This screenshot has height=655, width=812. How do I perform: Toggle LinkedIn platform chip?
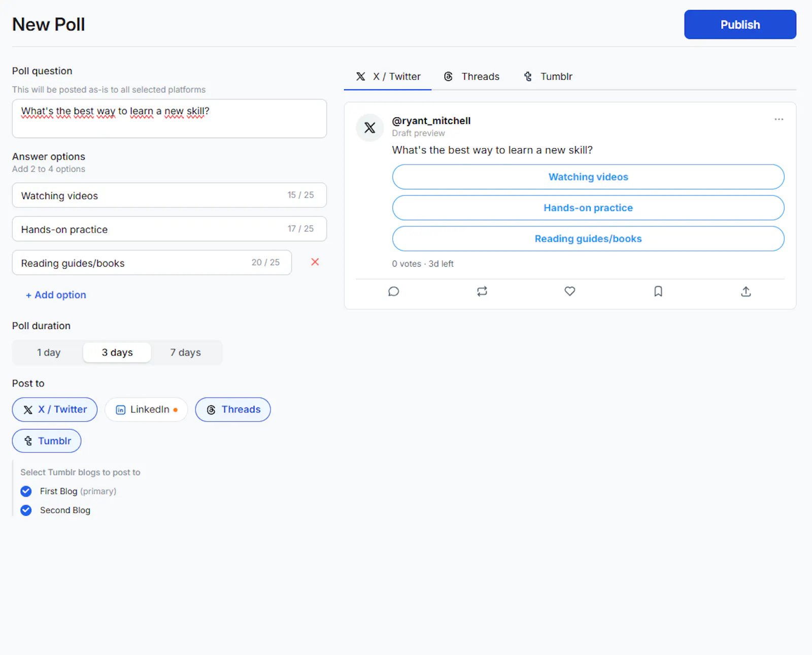pyautogui.click(x=146, y=410)
